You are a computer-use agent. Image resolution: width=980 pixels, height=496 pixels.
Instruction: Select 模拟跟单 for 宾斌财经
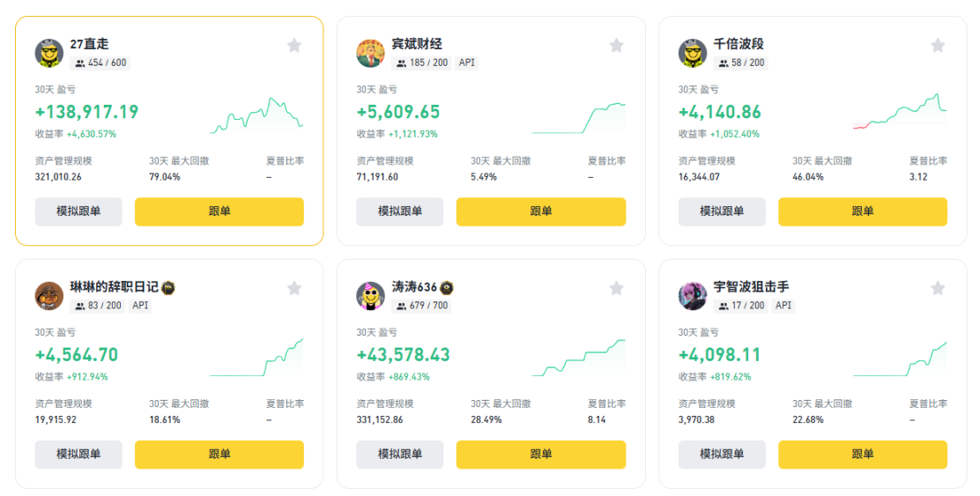click(x=400, y=211)
